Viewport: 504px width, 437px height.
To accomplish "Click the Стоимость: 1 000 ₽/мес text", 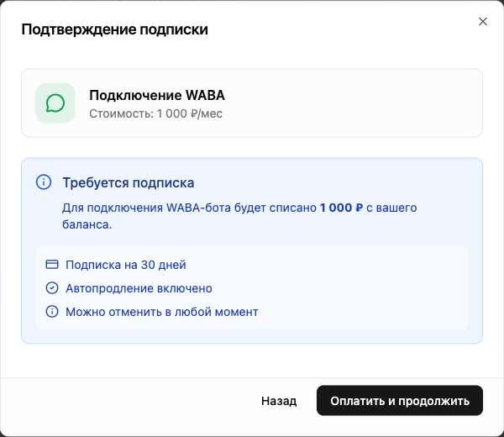I will coord(155,113).
